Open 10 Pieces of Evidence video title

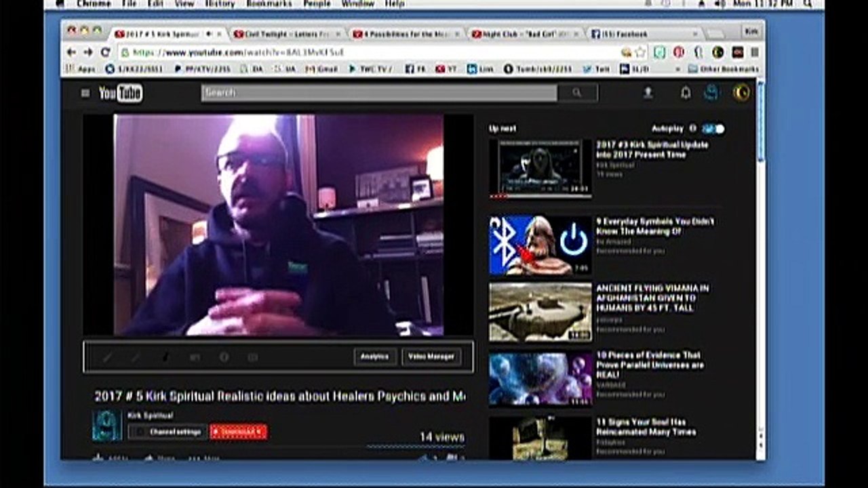pos(650,365)
